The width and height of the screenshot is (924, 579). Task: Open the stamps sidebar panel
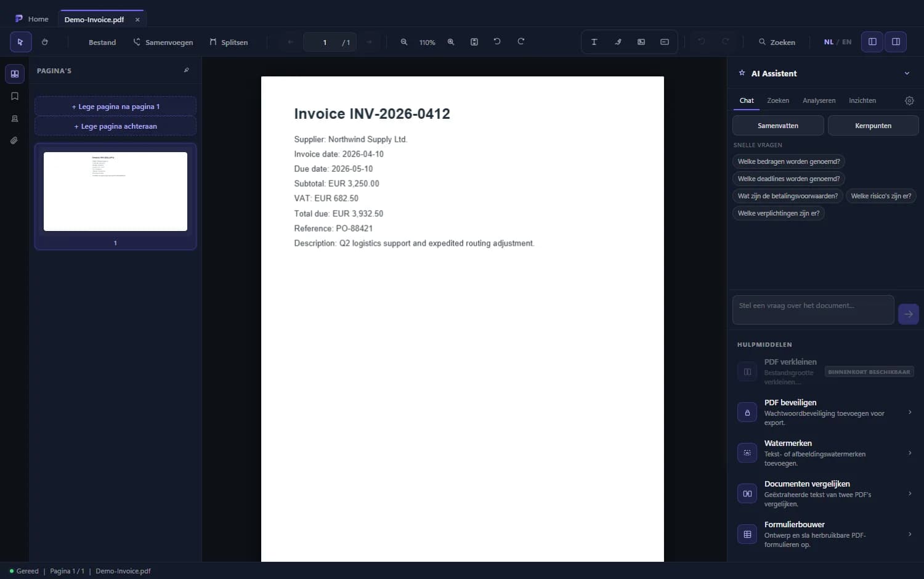(x=15, y=118)
